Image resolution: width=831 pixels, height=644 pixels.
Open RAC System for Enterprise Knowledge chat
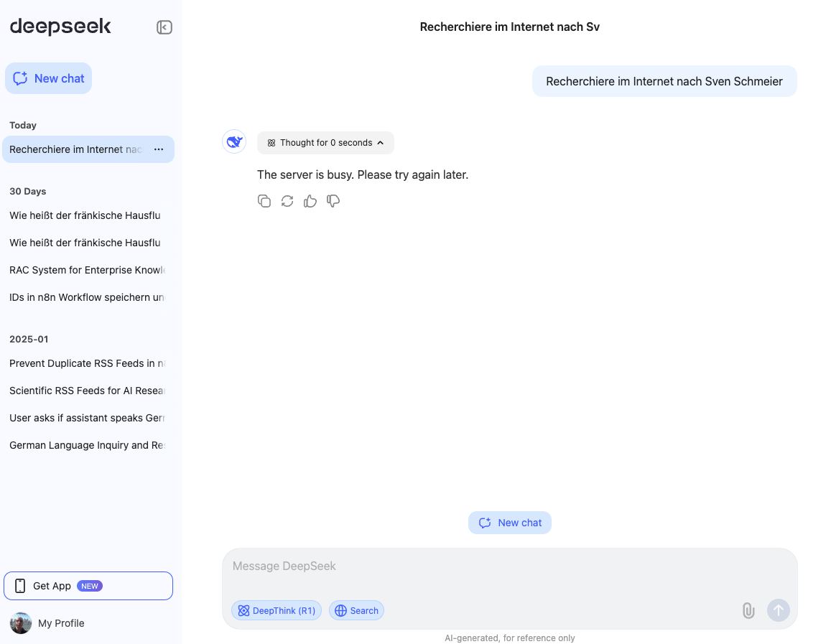click(x=88, y=270)
